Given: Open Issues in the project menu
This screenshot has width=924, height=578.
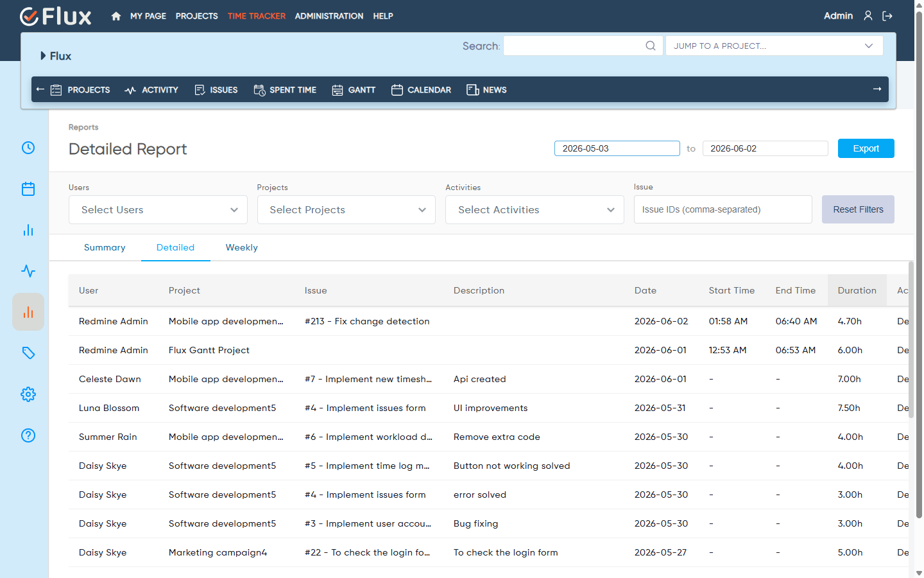Looking at the screenshot, I should (x=216, y=90).
